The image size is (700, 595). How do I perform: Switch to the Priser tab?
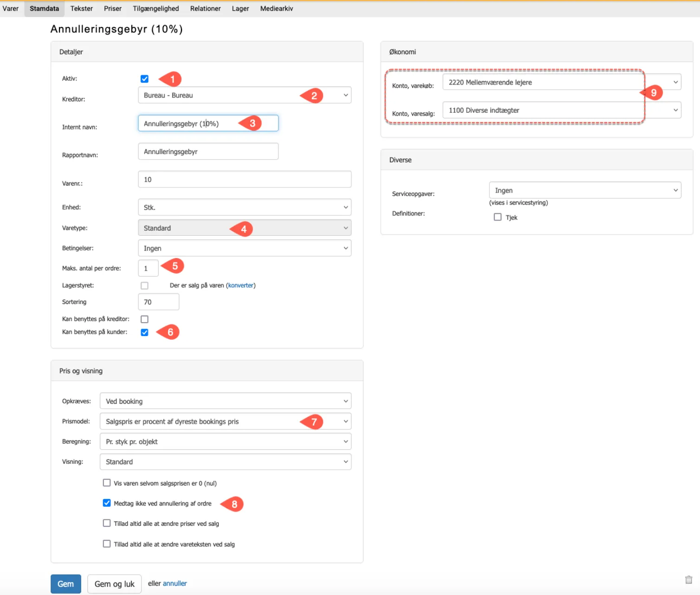tap(112, 8)
